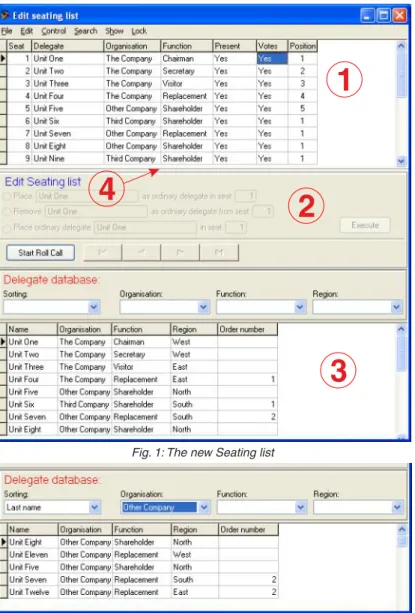Click the Start Roll Call button
The image size is (415, 613).
click(40, 253)
